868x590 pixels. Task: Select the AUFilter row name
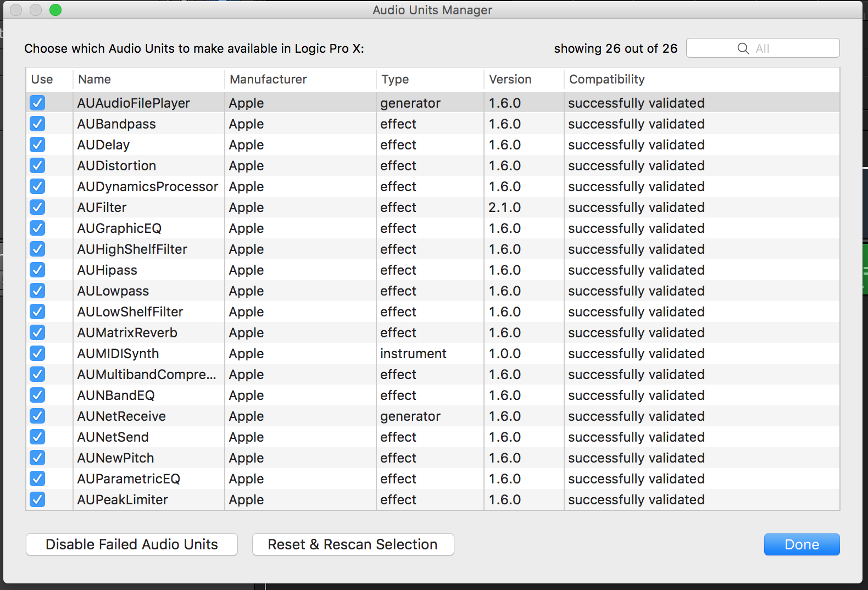[102, 208]
